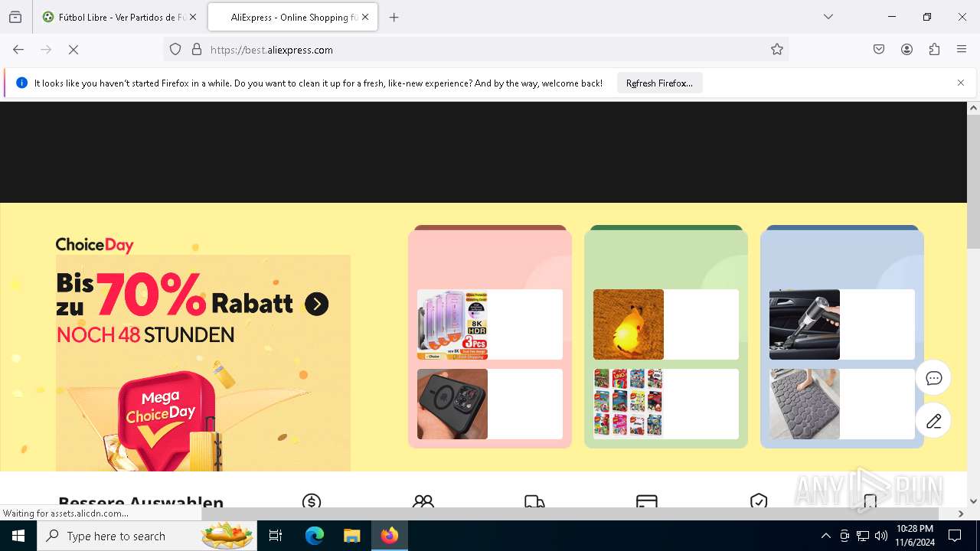980x551 pixels.
Task: Open the Firefox application menu
Action: pyautogui.click(x=962, y=50)
